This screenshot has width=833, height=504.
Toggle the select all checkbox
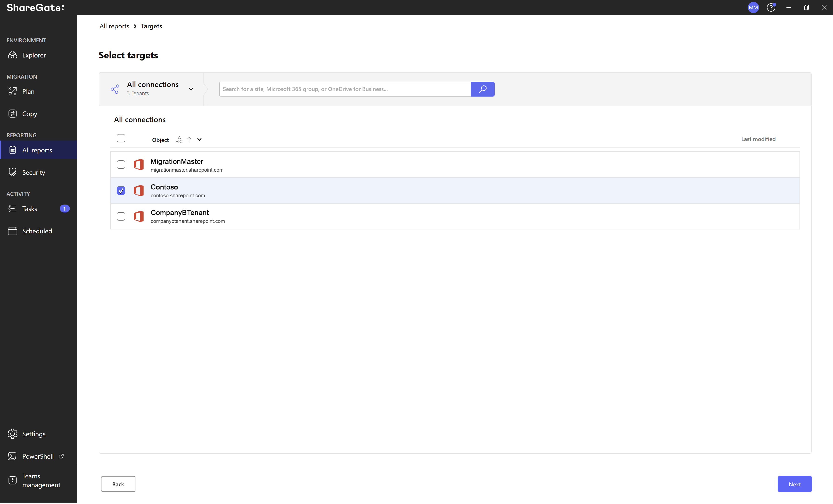121,138
